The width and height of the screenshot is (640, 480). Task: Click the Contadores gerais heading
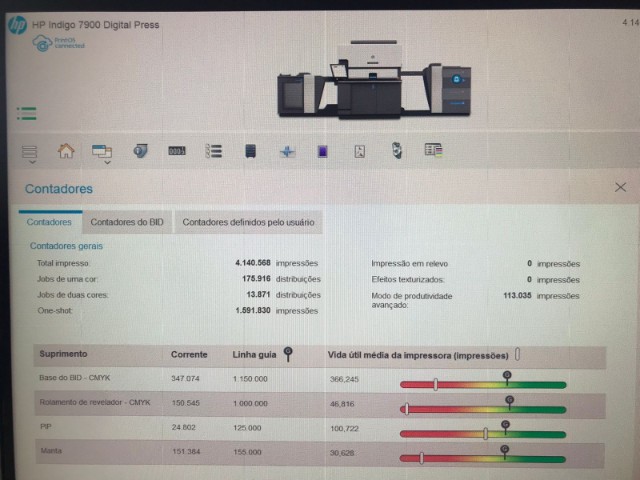click(66, 246)
